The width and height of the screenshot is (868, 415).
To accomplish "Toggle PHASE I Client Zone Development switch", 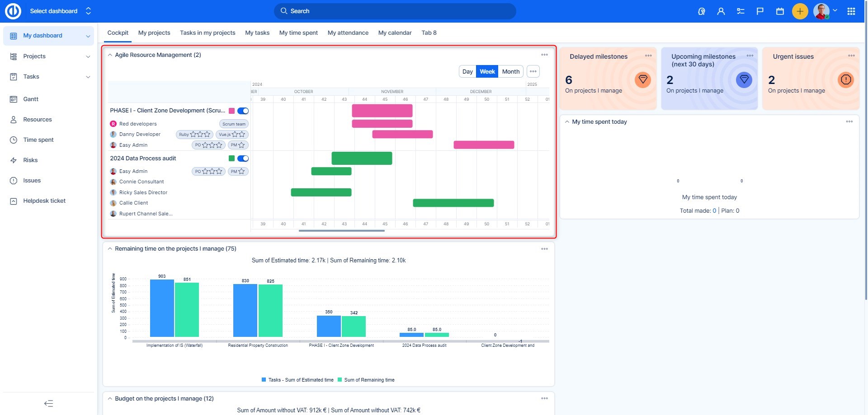I will pyautogui.click(x=243, y=111).
